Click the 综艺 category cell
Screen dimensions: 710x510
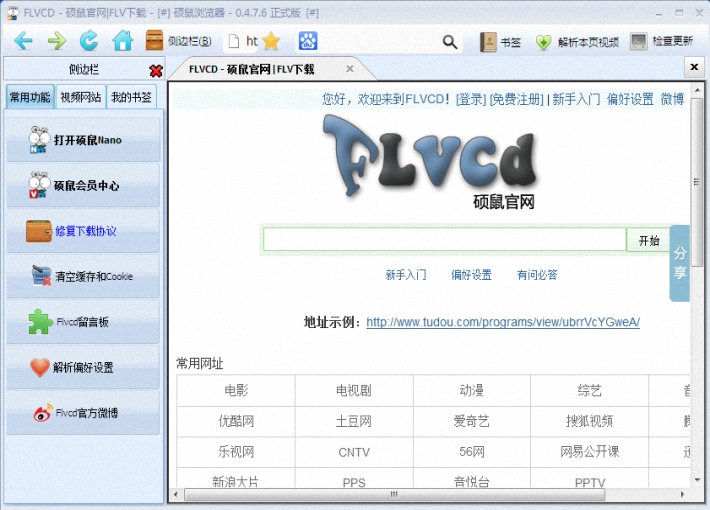pyautogui.click(x=590, y=390)
